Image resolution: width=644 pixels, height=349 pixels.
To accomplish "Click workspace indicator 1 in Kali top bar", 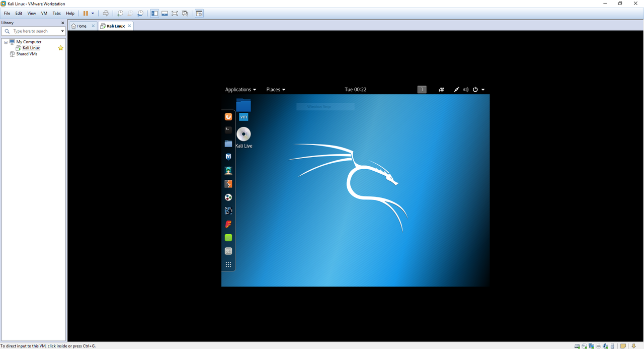I will pyautogui.click(x=422, y=90).
